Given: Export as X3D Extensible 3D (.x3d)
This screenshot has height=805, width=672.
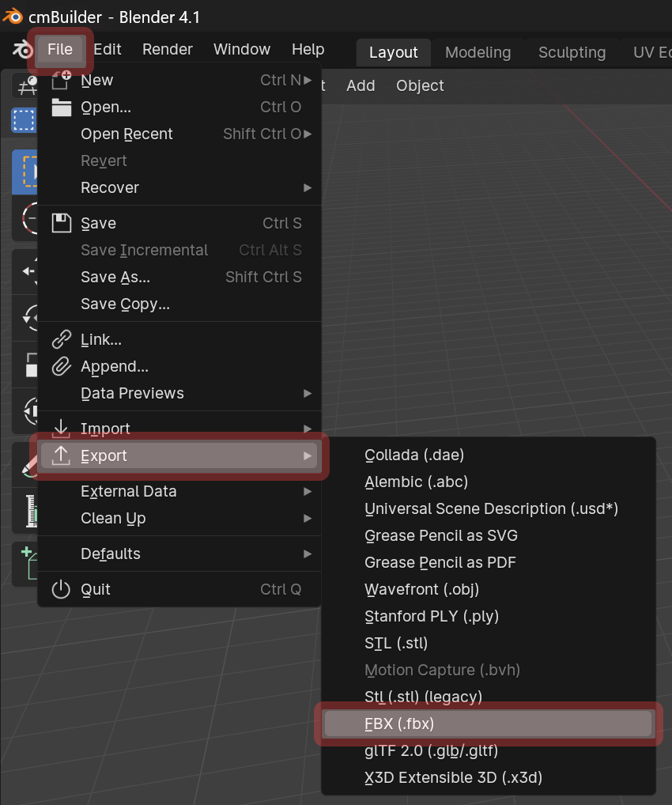Looking at the screenshot, I should point(489,778).
